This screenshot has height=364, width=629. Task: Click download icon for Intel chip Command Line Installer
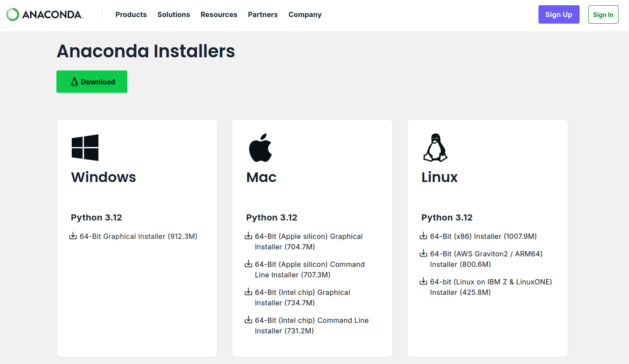pos(248,320)
